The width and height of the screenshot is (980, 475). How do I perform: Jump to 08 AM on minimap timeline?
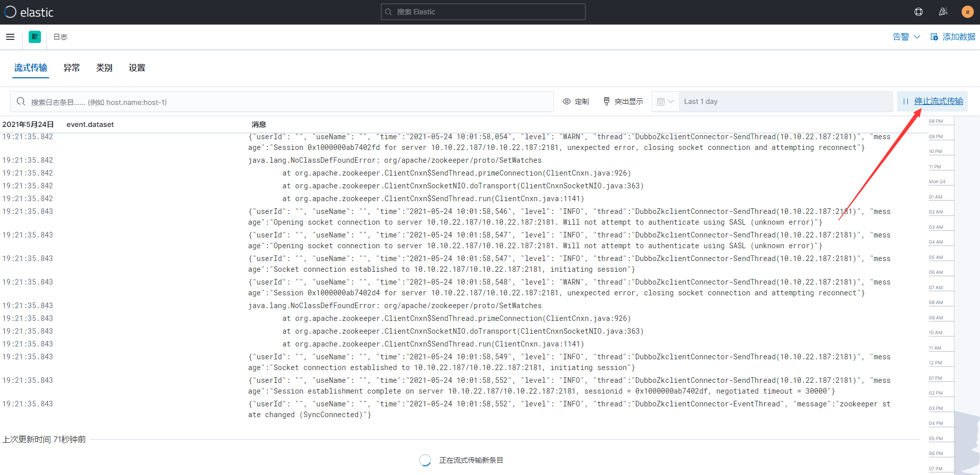tap(936, 303)
